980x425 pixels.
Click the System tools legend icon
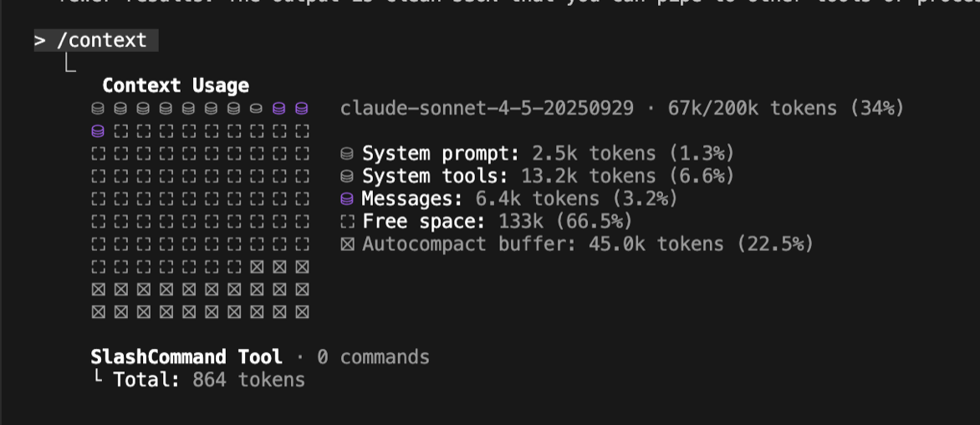(x=347, y=177)
